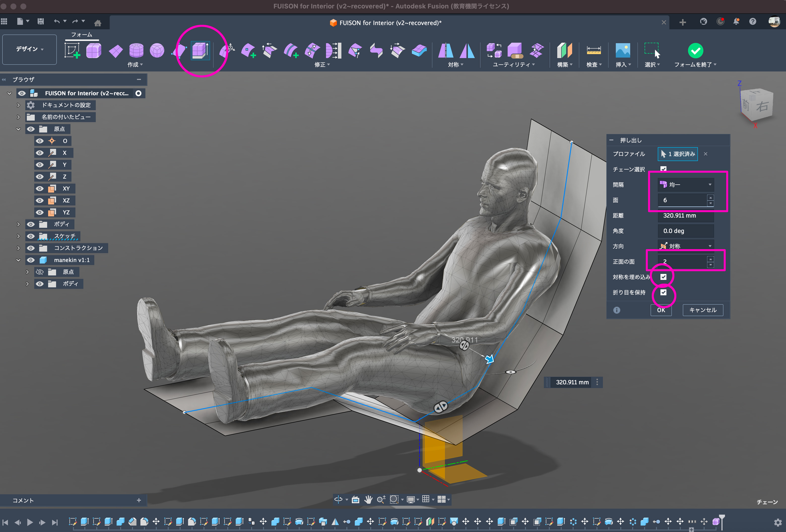
Task: Click the Insert image icon
Action: point(623,51)
